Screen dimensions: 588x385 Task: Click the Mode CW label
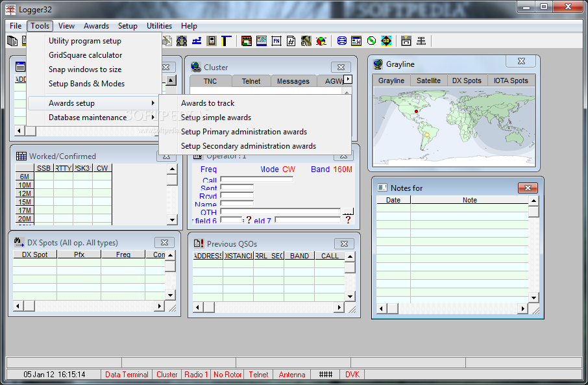(278, 169)
